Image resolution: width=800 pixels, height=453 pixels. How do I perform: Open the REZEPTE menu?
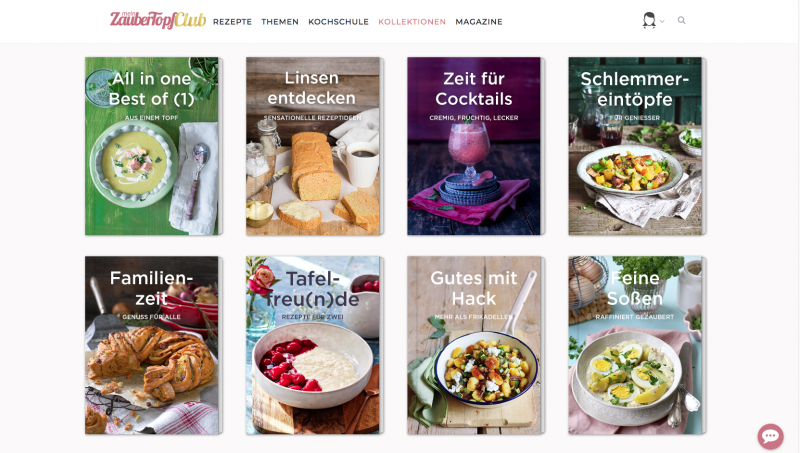tap(232, 22)
